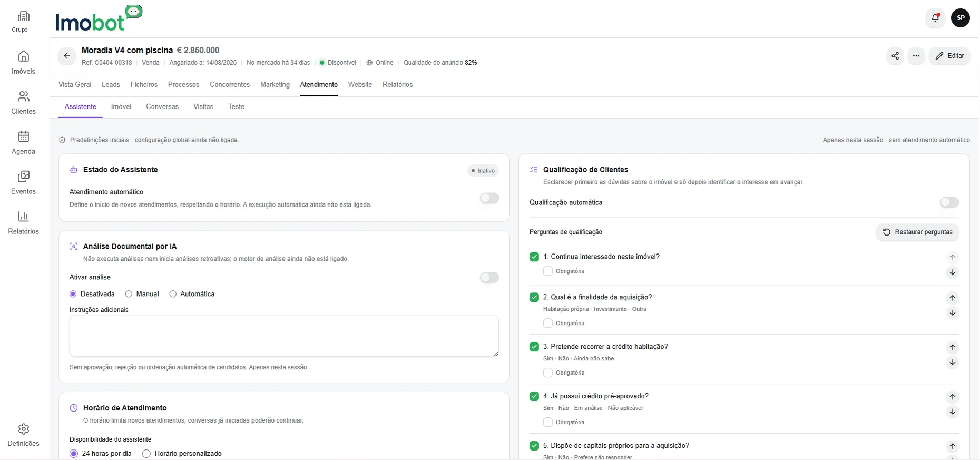The height and width of the screenshot is (460, 980).
Task: Turn on Qualificação automática switch
Action: [x=949, y=202]
